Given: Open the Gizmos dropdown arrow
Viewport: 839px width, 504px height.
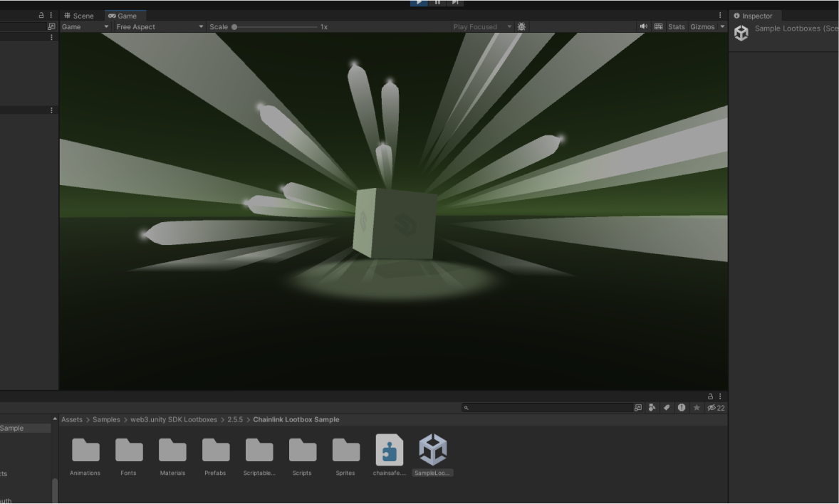Looking at the screenshot, I should tap(722, 27).
